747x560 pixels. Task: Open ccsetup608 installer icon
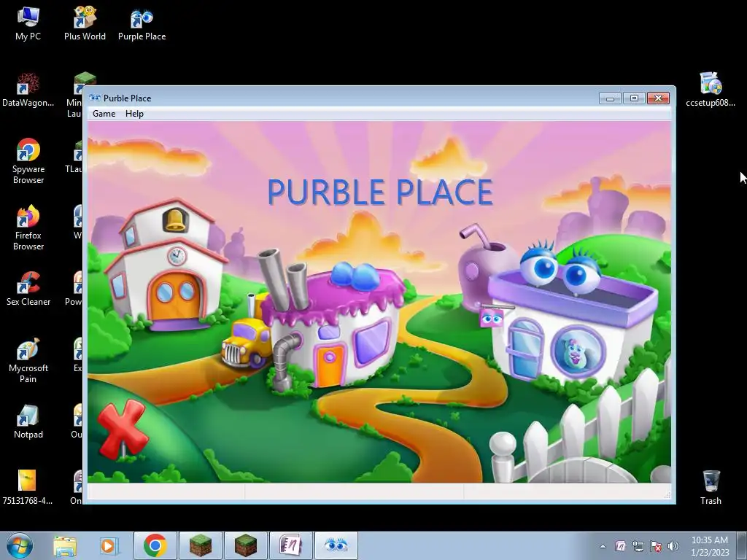pyautogui.click(x=711, y=90)
